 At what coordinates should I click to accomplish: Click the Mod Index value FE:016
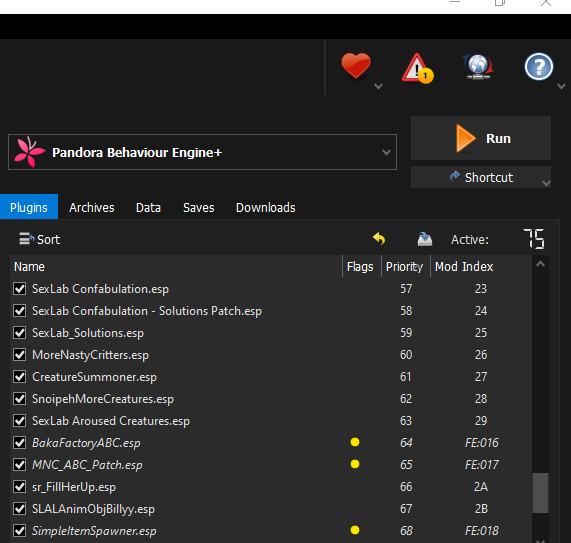tap(481, 443)
